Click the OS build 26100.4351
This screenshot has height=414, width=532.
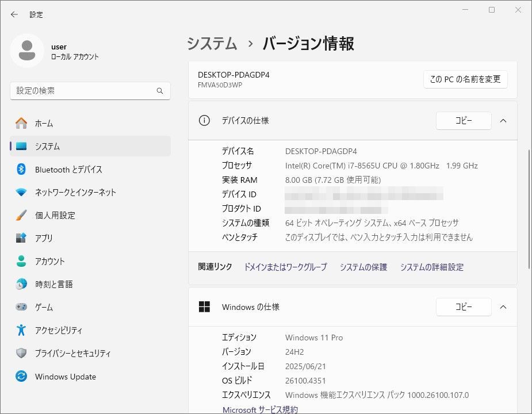[x=305, y=381]
